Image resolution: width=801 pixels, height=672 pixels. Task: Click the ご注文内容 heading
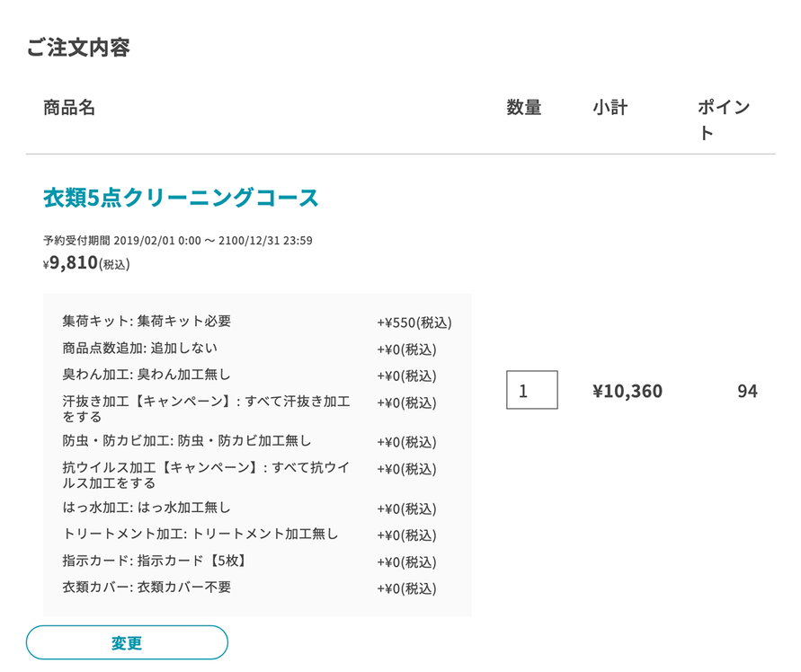click(78, 48)
